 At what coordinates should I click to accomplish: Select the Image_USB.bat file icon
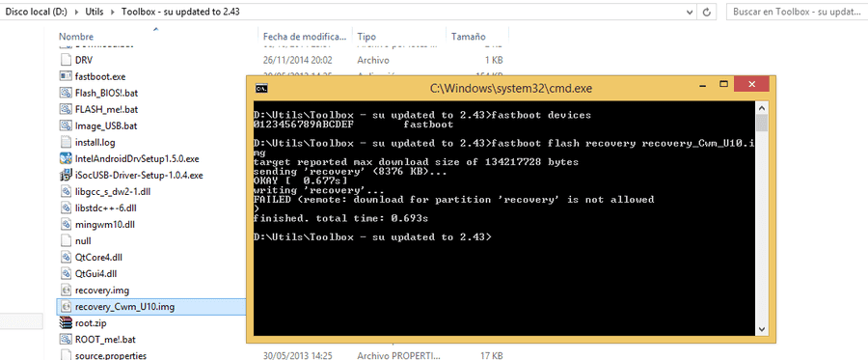pyautogui.click(x=66, y=125)
